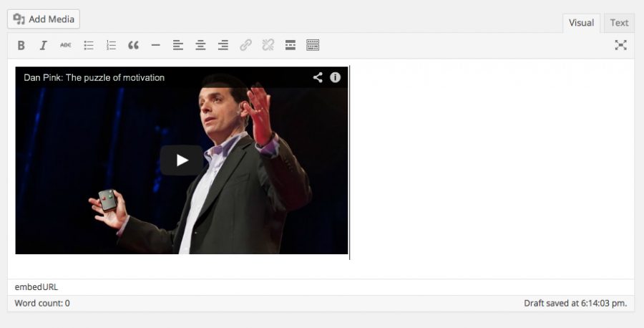This screenshot has width=644, height=328.
Task: Click the embedURL path label
Action: (36, 287)
